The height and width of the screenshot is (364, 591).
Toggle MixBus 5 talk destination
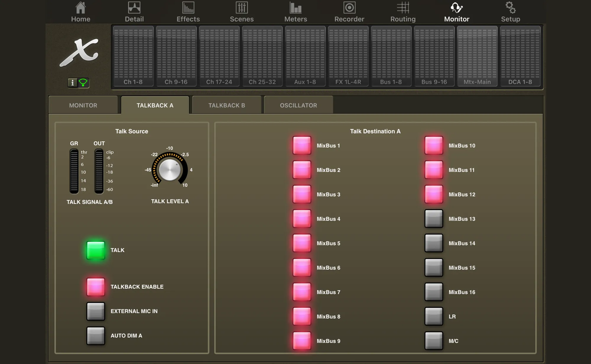(302, 243)
